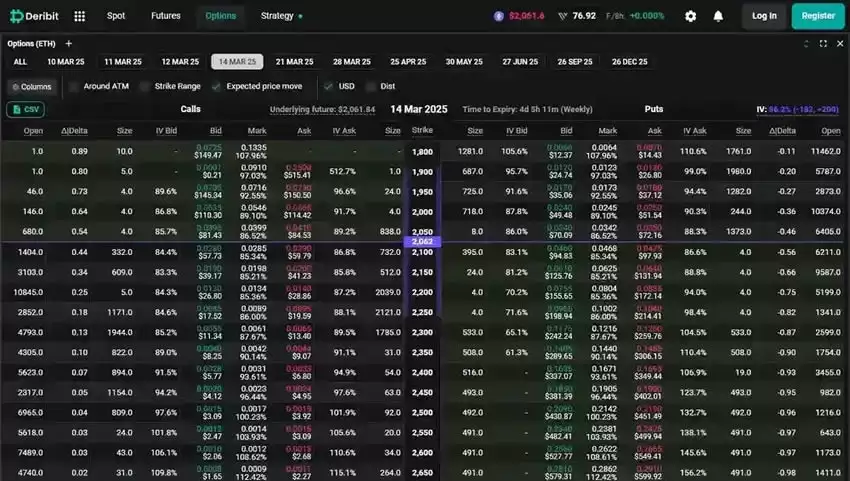Switch to the Futures menu
This screenshot has width=850, height=481.
166,16
